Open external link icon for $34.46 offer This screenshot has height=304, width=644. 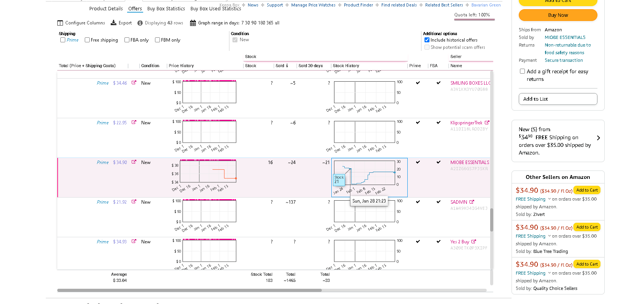tap(134, 83)
